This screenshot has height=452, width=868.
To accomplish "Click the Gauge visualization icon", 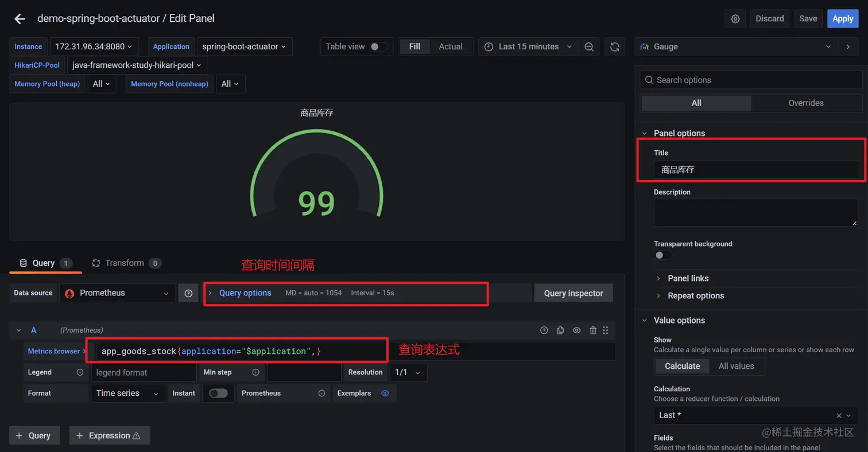I will point(644,46).
